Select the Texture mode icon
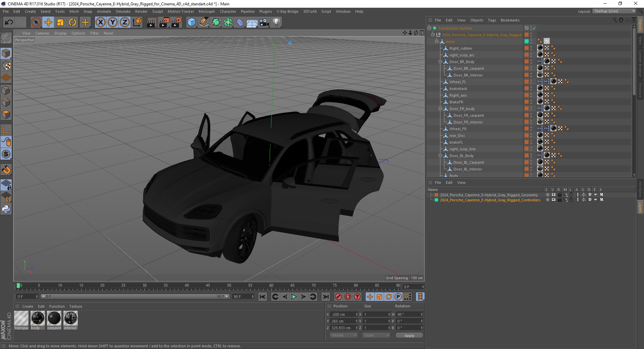Image resolution: width=644 pixels, height=349 pixels. (6, 66)
